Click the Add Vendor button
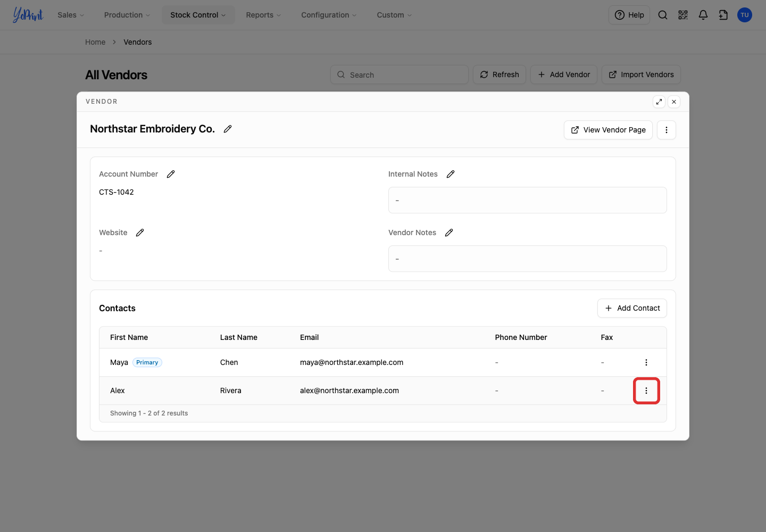The height and width of the screenshot is (532, 766). click(x=564, y=74)
